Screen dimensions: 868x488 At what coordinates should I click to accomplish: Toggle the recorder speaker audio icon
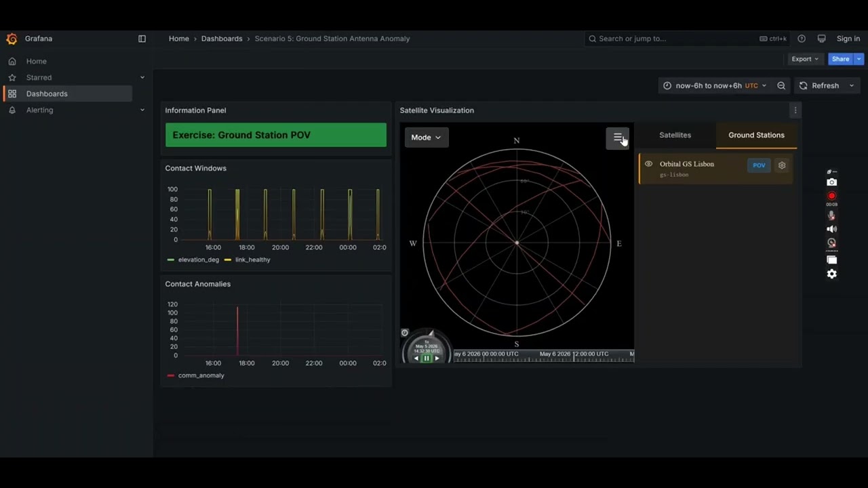[831, 229]
